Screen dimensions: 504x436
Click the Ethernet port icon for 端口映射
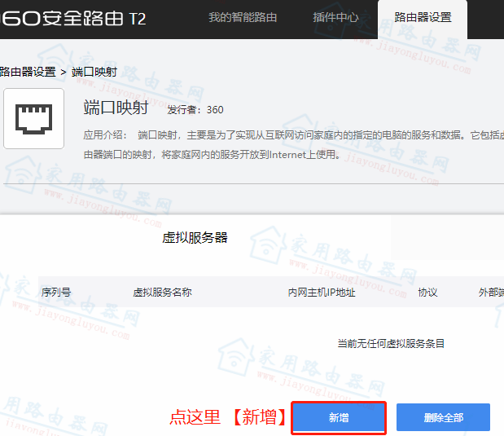[x=33, y=119]
